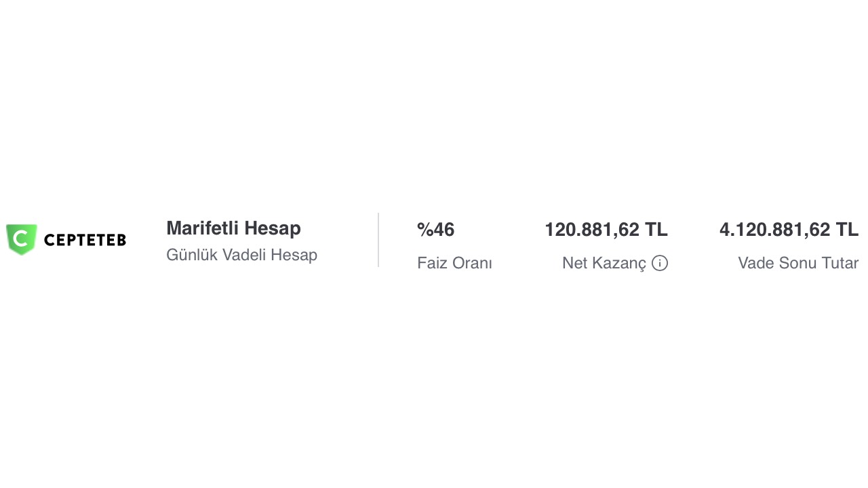
Task: Click the word Günlük in subtitle
Action: point(192,256)
